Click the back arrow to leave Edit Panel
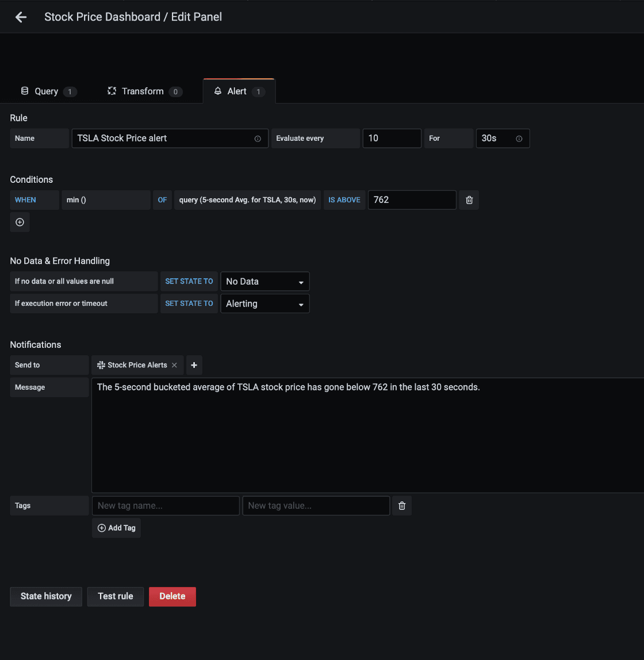This screenshot has width=644, height=660. (21, 17)
